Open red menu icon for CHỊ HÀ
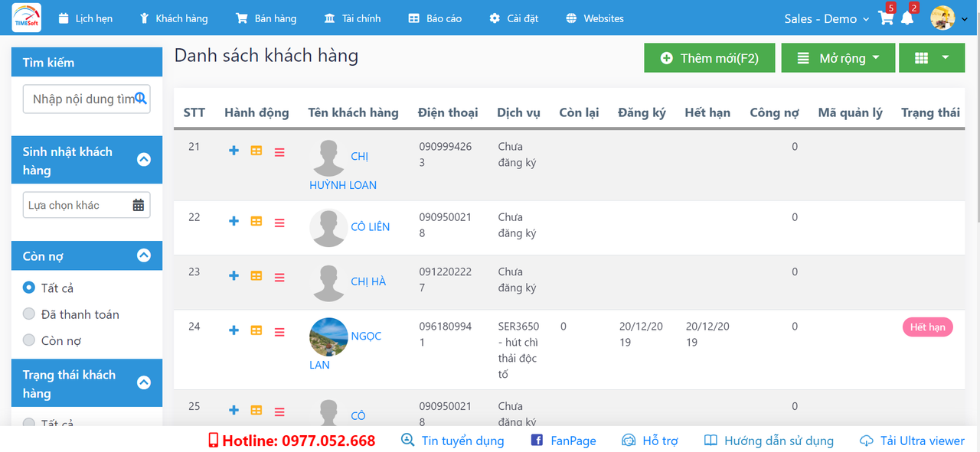 (279, 277)
